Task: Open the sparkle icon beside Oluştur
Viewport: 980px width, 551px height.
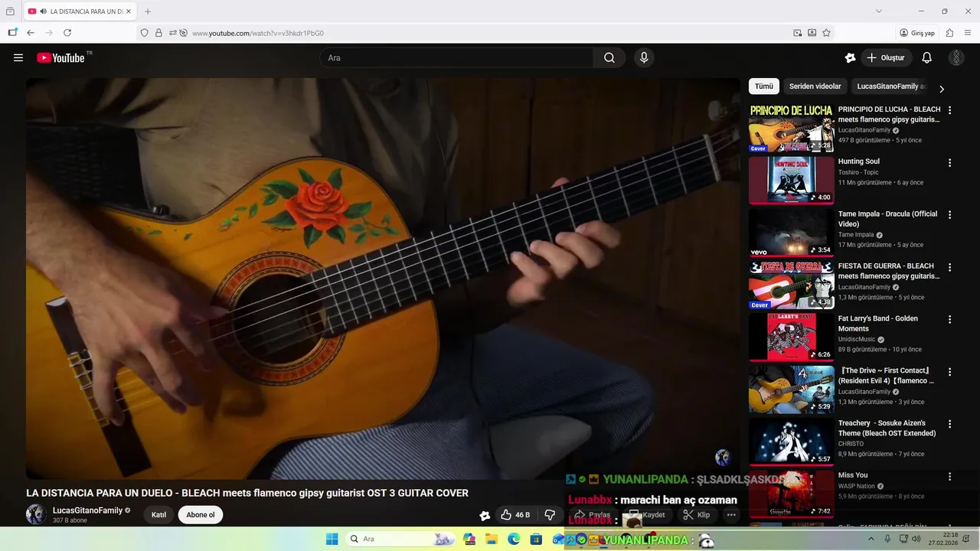Action: (x=850, y=57)
